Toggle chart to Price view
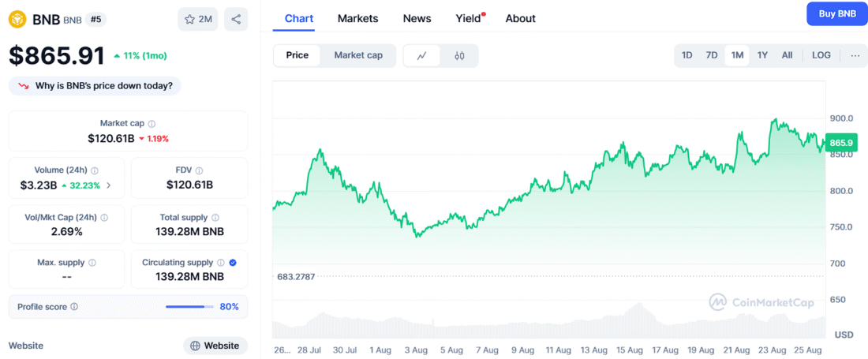The image size is (868, 359). 297,55
